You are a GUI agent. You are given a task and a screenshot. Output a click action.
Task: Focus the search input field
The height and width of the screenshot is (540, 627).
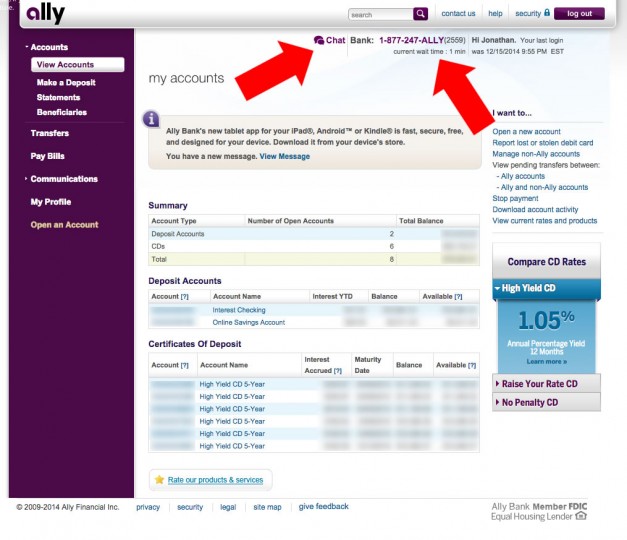(x=380, y=14)
